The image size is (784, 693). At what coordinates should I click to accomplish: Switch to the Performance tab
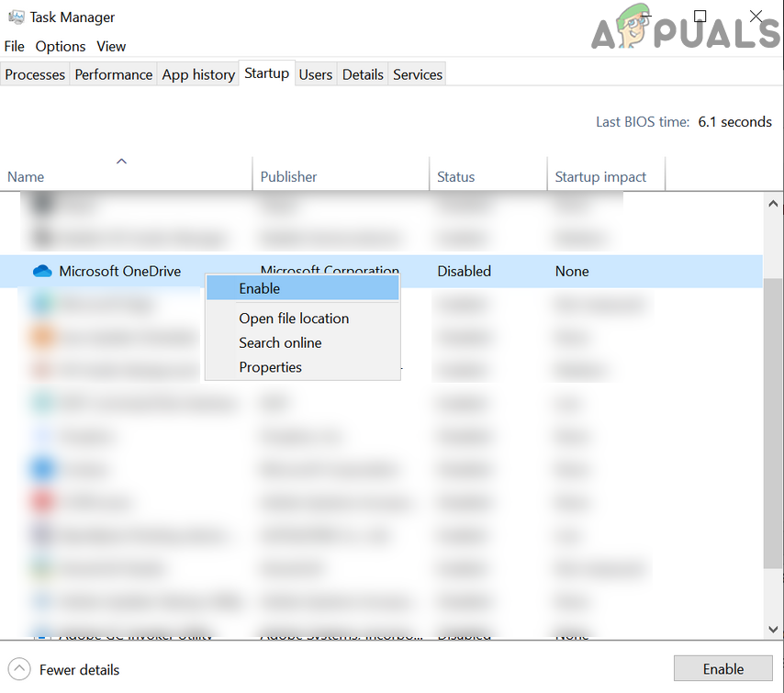click(114, 74)
